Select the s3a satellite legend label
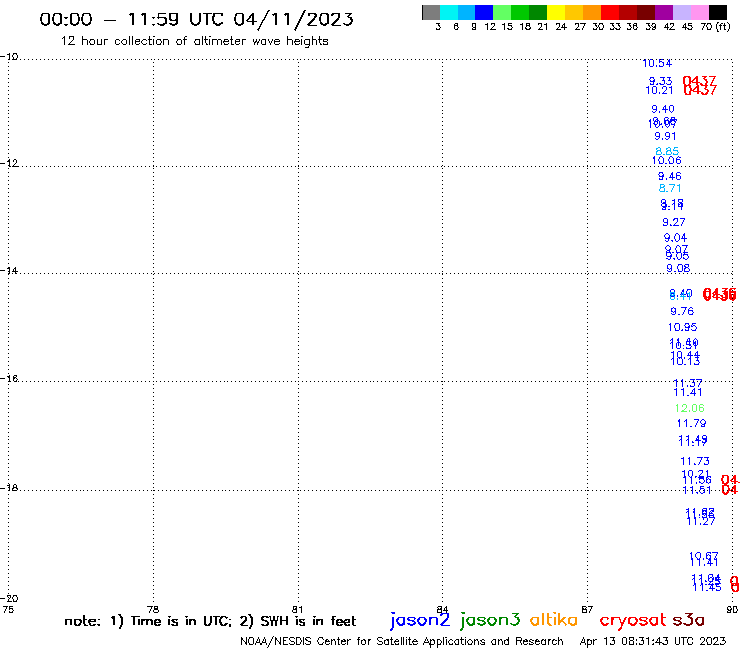 pyautogui.click(x=688, y=620)
